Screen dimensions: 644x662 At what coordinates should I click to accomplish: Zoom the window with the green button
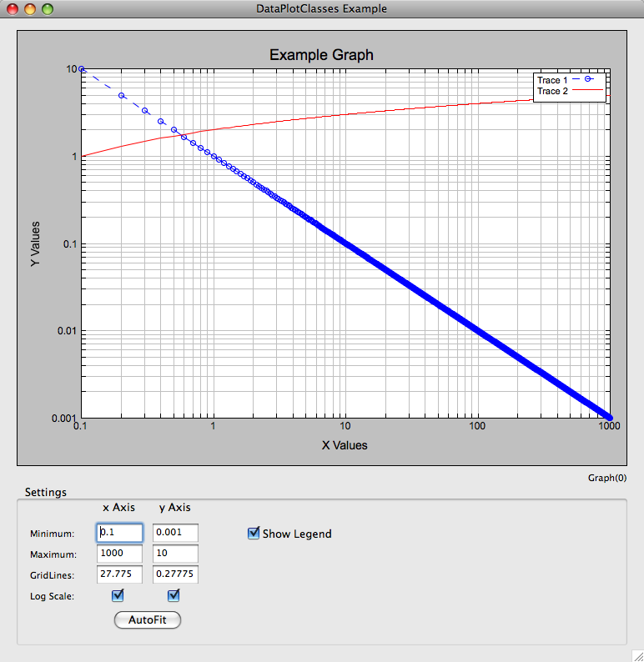pyautogui.click(x=48, y=9)
